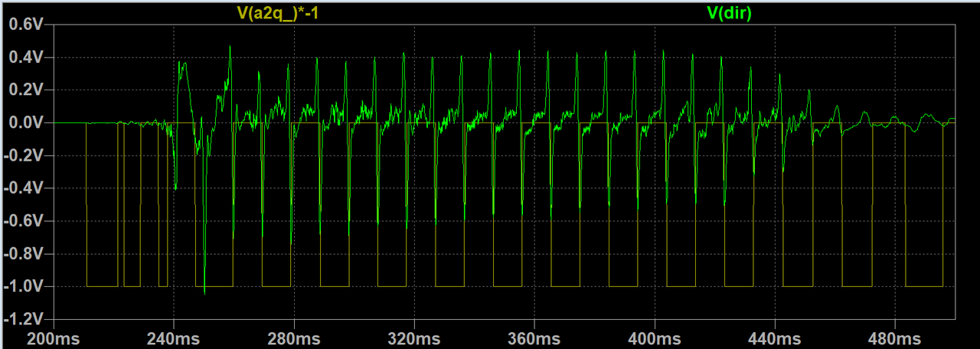Click the 0.6V vertical axis label

pos(28,24)
